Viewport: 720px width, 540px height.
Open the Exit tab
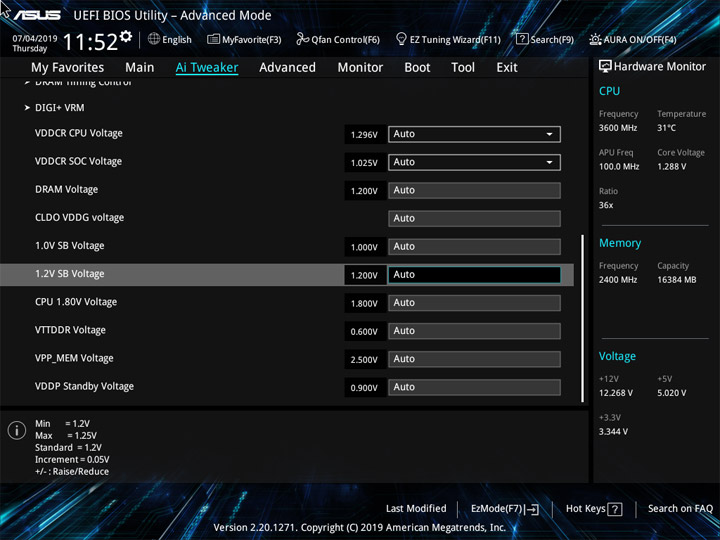click(x=507, y=68)
